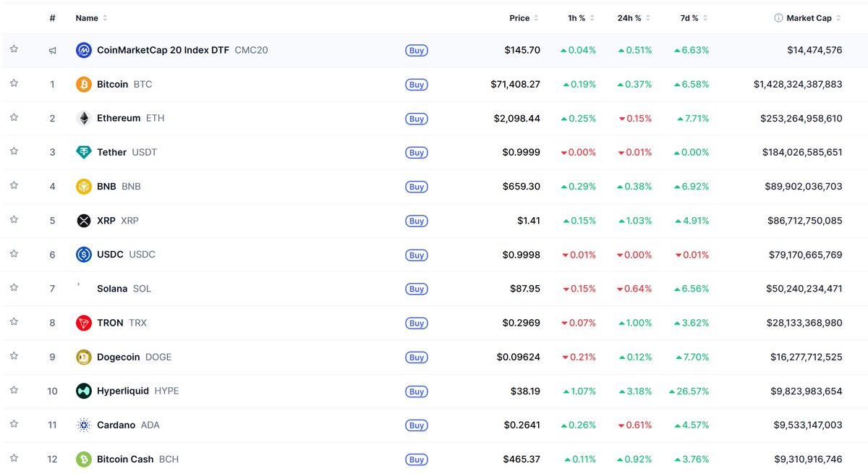Buy CoinMarketCap 20 Index DTF
Screen dimensions: 868x474
pos(417,51)
